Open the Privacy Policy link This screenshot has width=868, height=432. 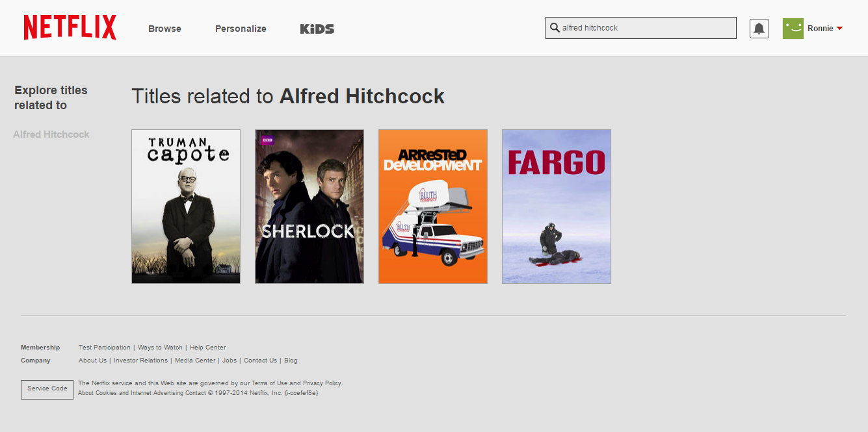click(x=322, y=383)
